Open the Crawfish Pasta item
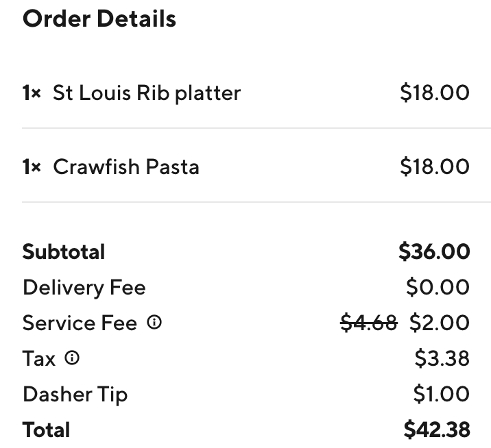This screenshot has width=491, height=448. [126, 166]
